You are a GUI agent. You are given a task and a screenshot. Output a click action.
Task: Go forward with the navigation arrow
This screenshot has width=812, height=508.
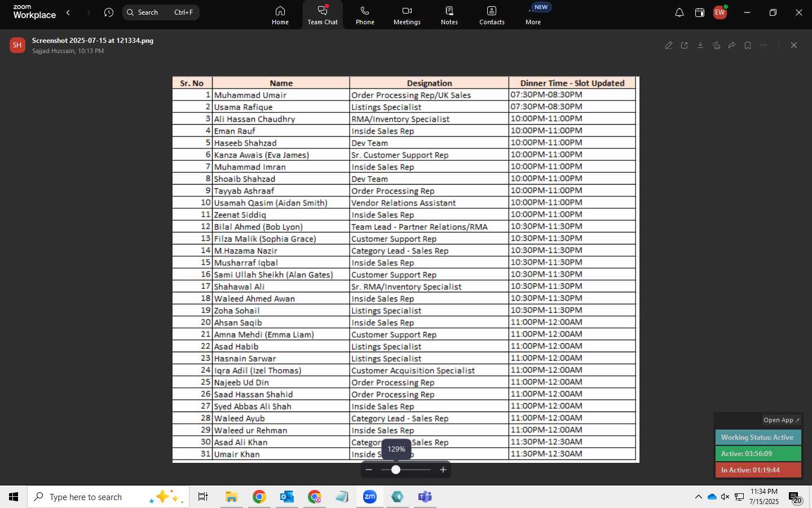point(89,12)
